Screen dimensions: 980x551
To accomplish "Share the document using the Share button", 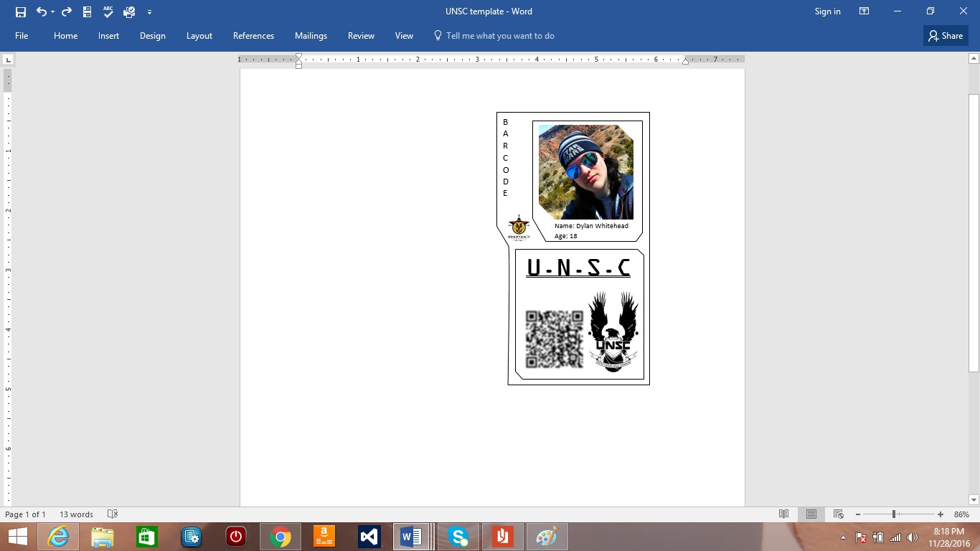I will coord(946,36).
